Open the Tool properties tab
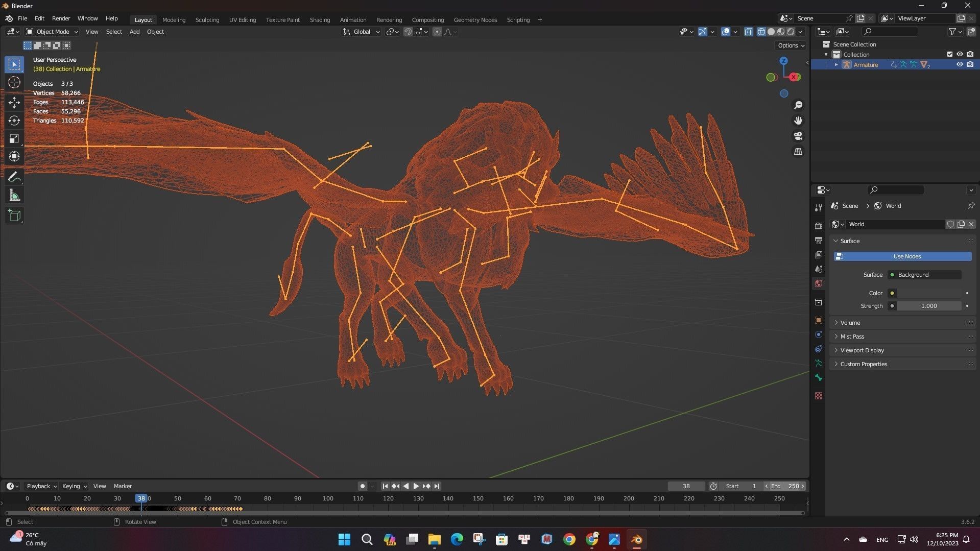The width and height of the screenshot is (980, 551). (x=819, y=208)
